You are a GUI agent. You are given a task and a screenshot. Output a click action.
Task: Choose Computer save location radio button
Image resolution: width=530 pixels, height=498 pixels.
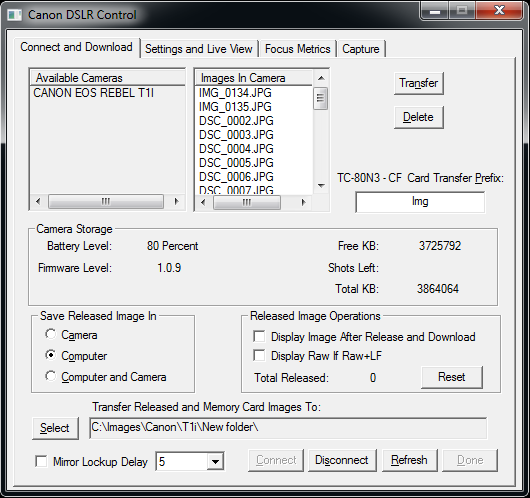click(51, 355)
